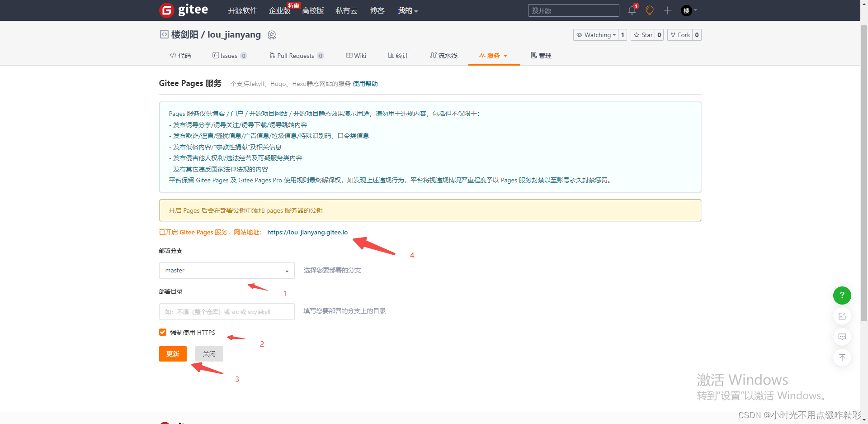This screenshot has width=868, height=424.
Task: Open 博客 in top nav
Action: click(377, 10)
